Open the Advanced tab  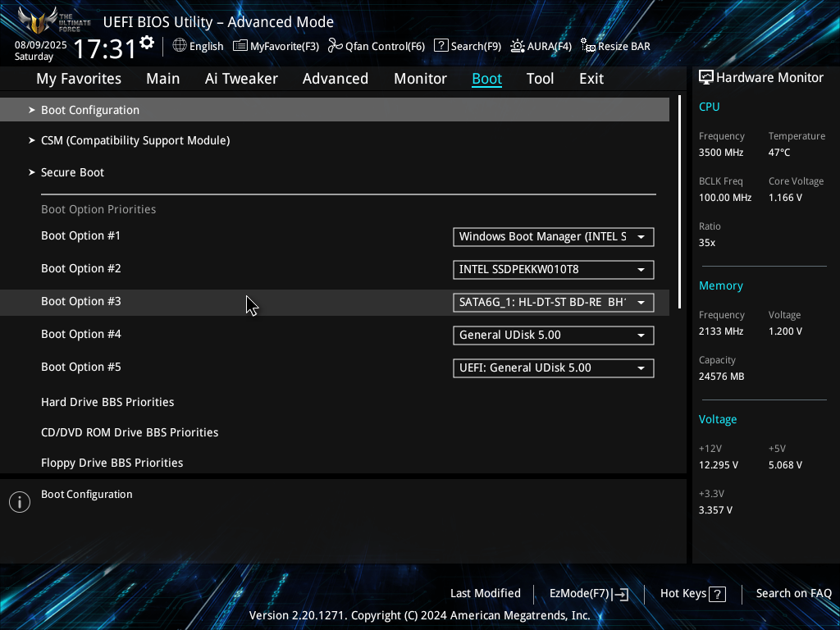point(336,79)
